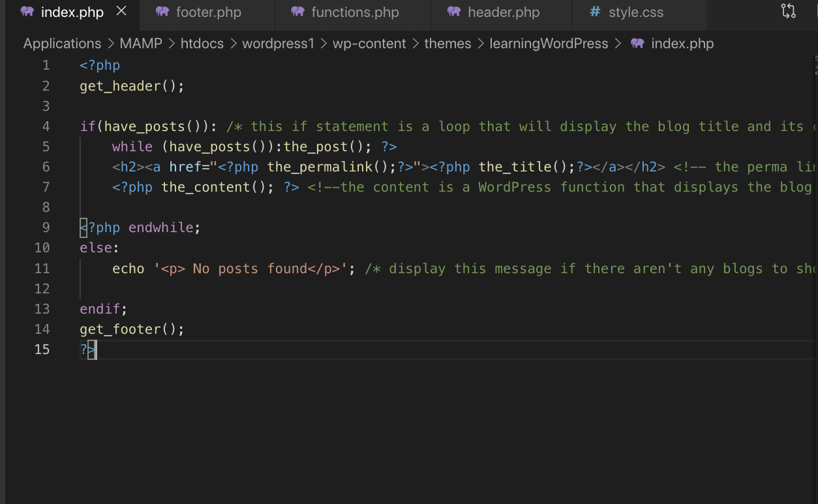Click wp-content in the breadcrumb path

coord(369,44)
